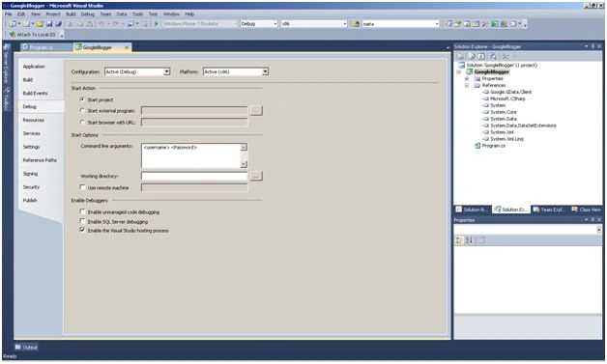The image size is (607, 364).
Task: Enable SQL Server debugging checkbox
Action: (82, 221)
